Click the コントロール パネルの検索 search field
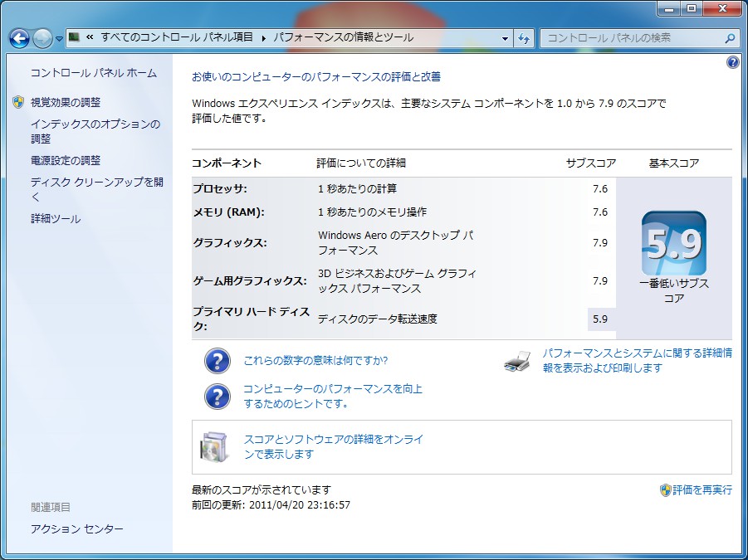This screenshot has width=748, height=560. (638, 38)
